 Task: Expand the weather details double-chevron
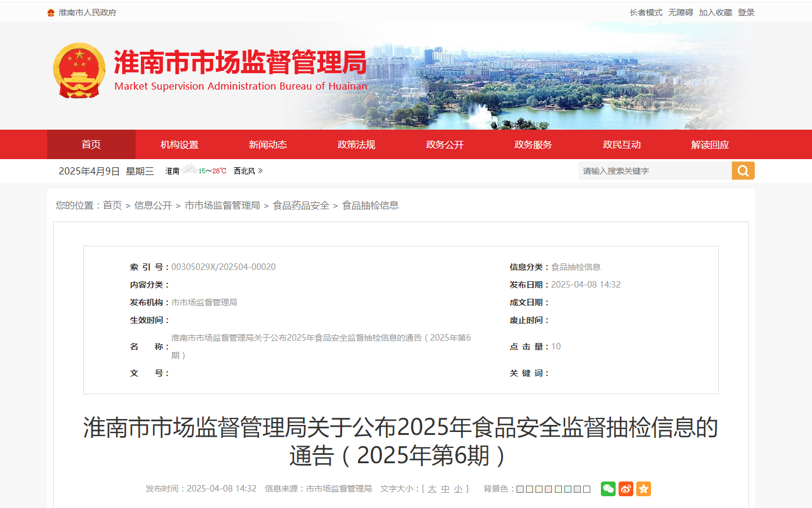pos(261,171)
